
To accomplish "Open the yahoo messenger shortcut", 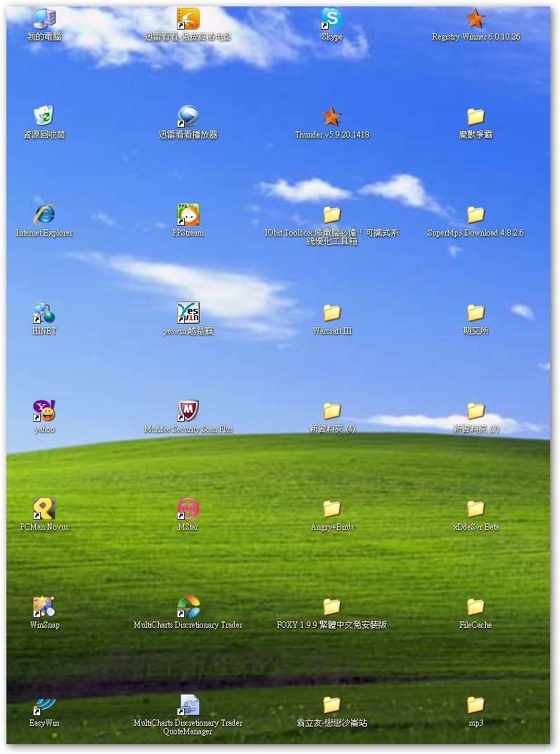I will point(44,412).
